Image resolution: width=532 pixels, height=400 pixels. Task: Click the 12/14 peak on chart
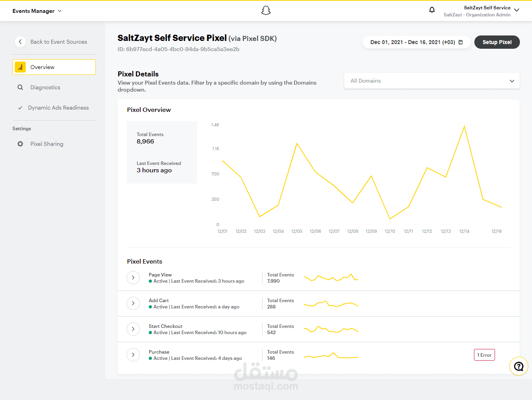[x=464, y=126]
